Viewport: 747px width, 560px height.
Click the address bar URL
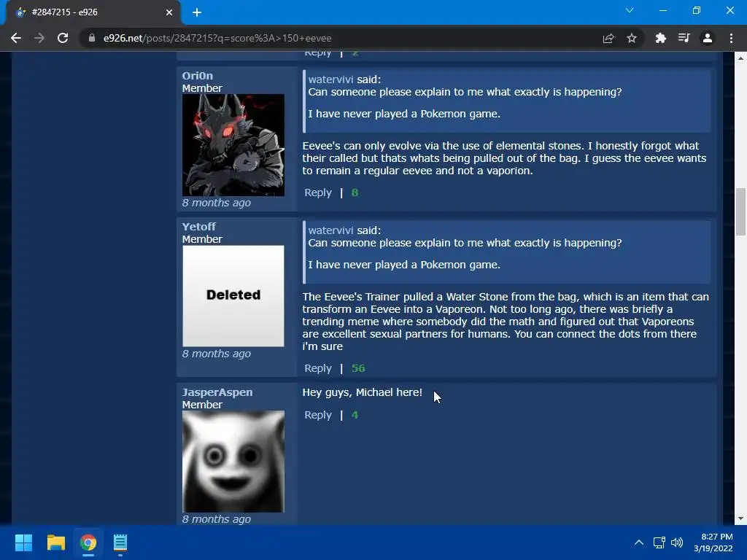pos(217,38)
